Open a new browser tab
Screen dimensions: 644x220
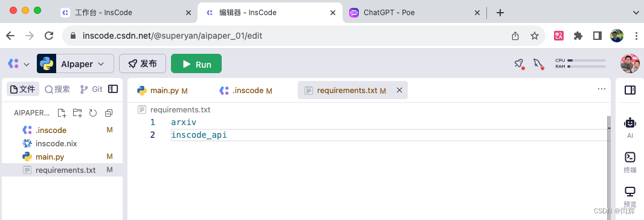tap(500, 13)
